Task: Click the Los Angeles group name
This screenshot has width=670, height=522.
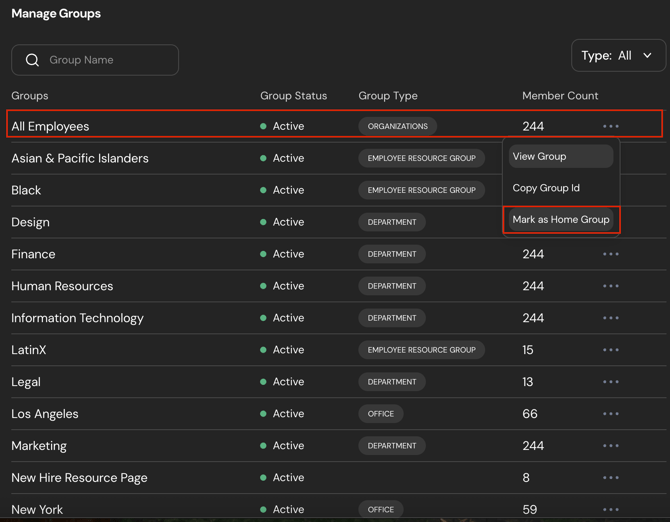Action: click(x=45, y=414)
